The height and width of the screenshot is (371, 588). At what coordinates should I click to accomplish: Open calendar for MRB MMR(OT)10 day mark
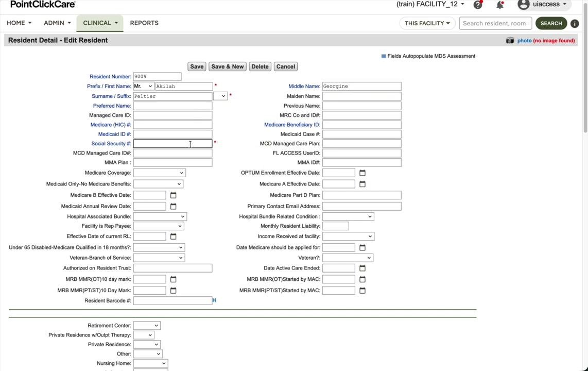[x=173, y=279]
